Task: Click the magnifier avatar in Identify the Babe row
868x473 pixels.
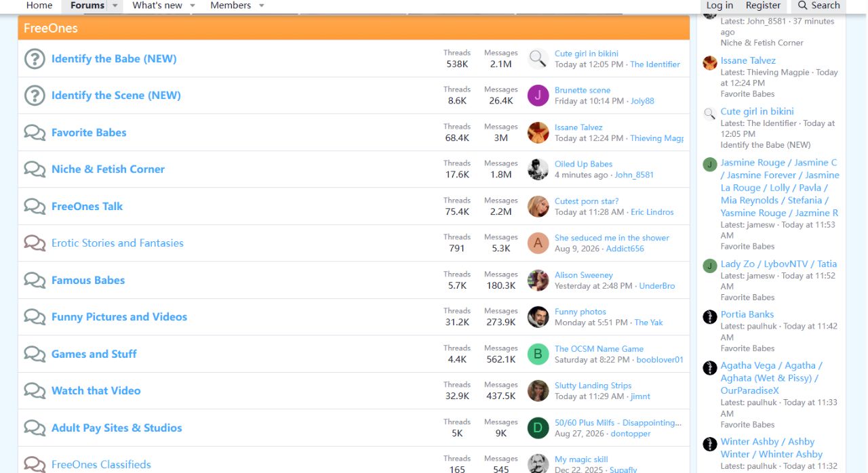Action: click(x=538, y=59)
